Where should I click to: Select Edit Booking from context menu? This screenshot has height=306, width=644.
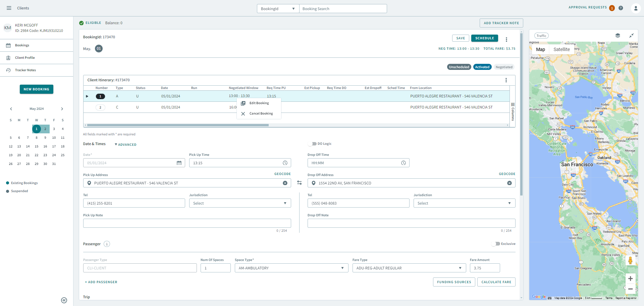coord(259,103)
